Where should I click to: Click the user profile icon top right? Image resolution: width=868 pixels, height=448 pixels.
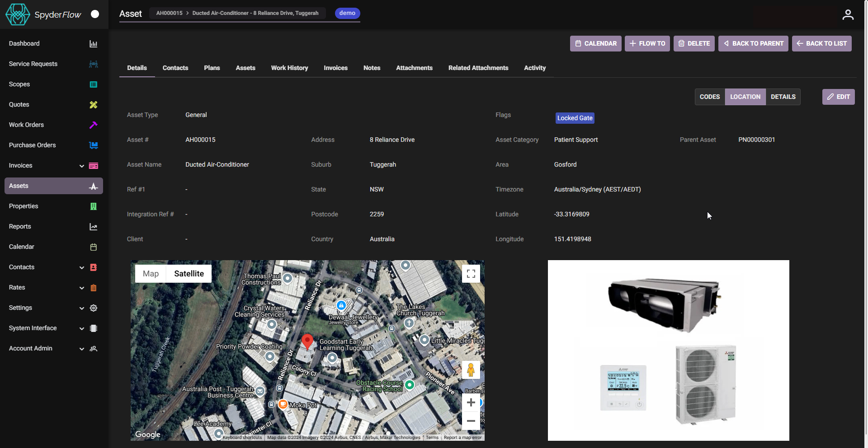click(x=848, y=14)
